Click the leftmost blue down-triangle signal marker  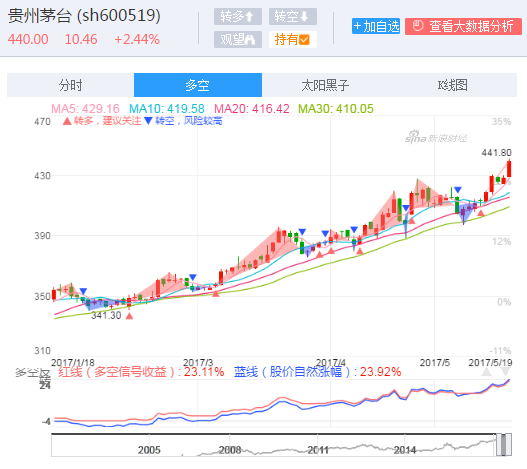[83, 291]
